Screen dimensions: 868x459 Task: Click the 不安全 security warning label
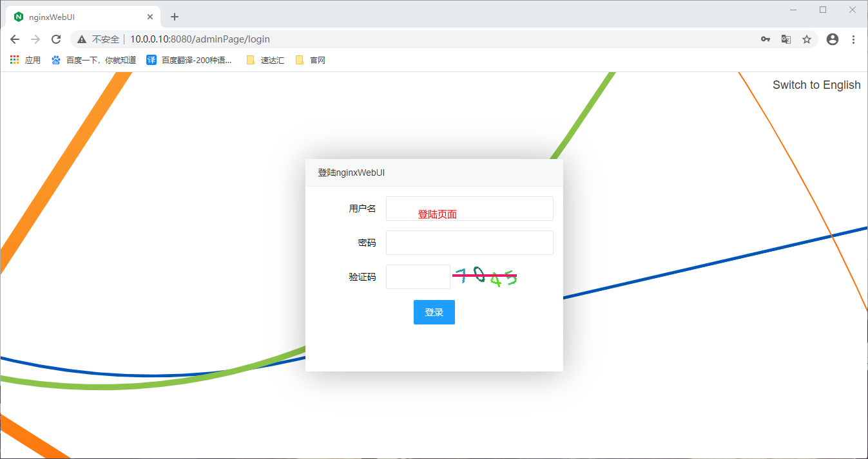(x=103, y=39)
